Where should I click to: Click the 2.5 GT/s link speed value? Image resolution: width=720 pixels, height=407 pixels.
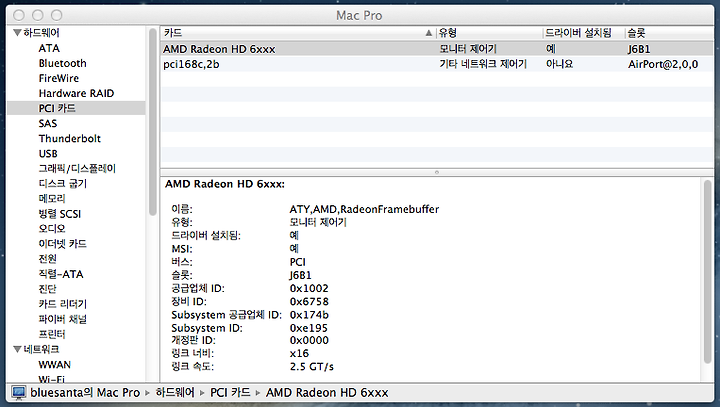[312, 367]
